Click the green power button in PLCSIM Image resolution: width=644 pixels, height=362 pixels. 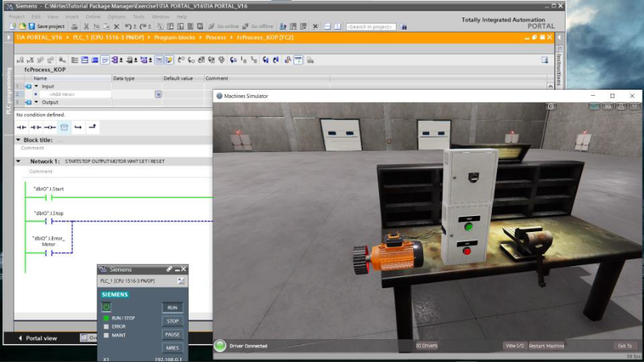tap(107, 307)
